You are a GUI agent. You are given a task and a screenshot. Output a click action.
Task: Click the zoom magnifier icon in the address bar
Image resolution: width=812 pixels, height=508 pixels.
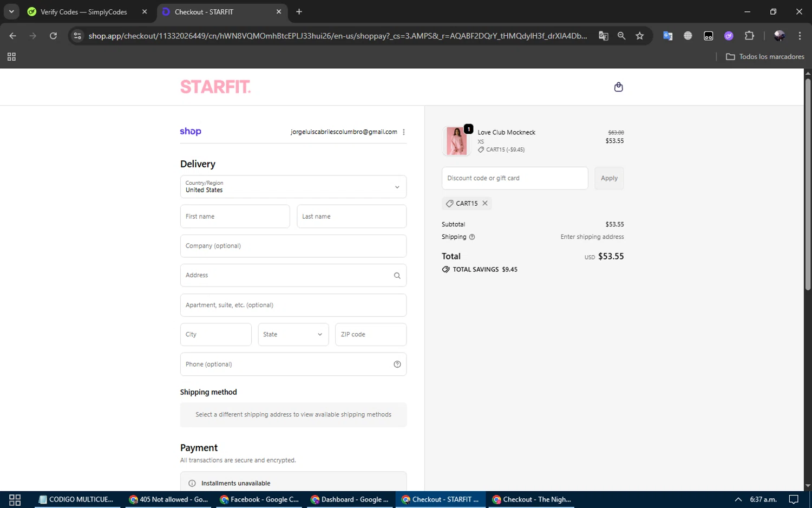click(621, 36)
